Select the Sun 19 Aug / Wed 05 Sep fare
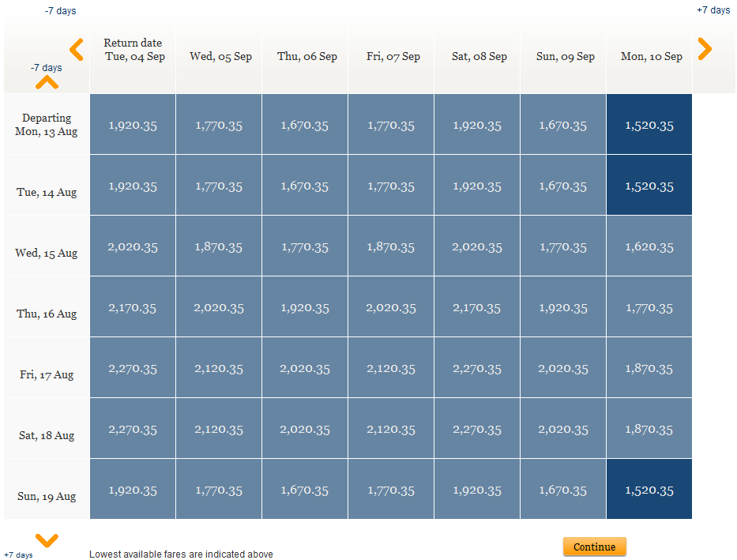Image resolution: width=737 pixels, height=560 pixels. pyautogui.click(x=219, y=490)
